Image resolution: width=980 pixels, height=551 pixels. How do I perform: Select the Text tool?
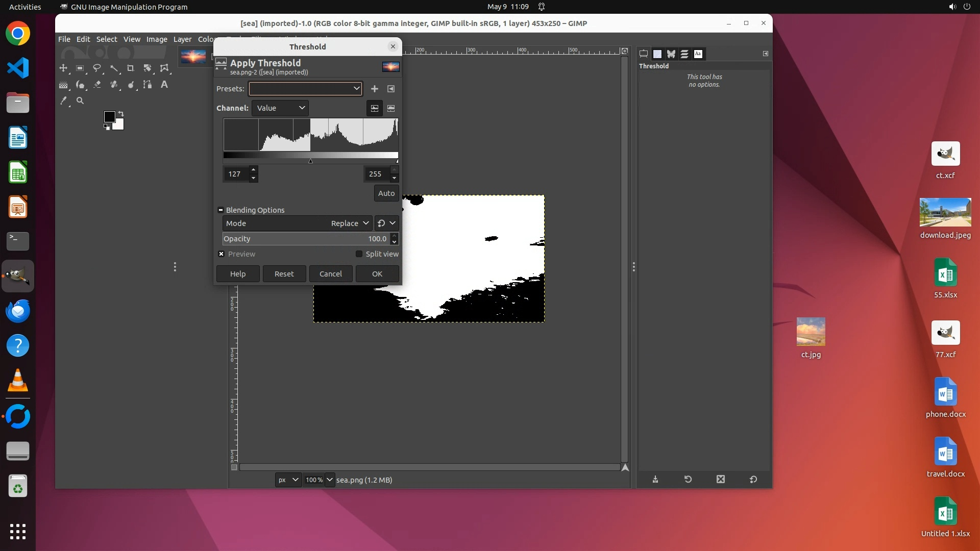coord(164,85)
